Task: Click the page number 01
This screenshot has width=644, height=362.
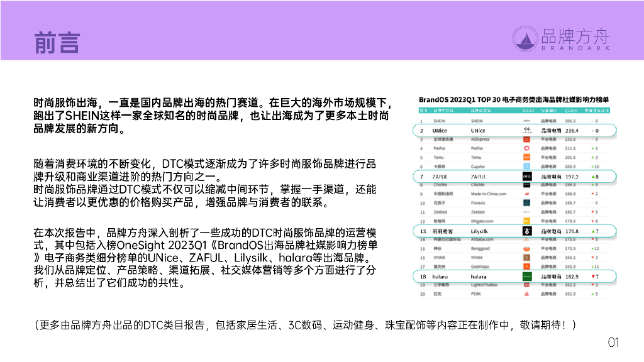Action: (x=613, y=343)
